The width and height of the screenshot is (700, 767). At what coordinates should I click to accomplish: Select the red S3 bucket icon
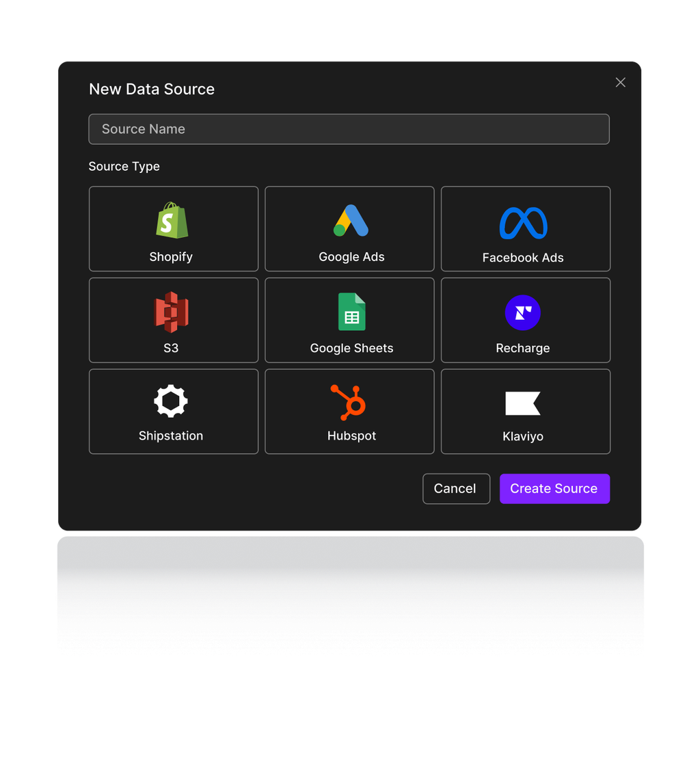pos(171,312)
